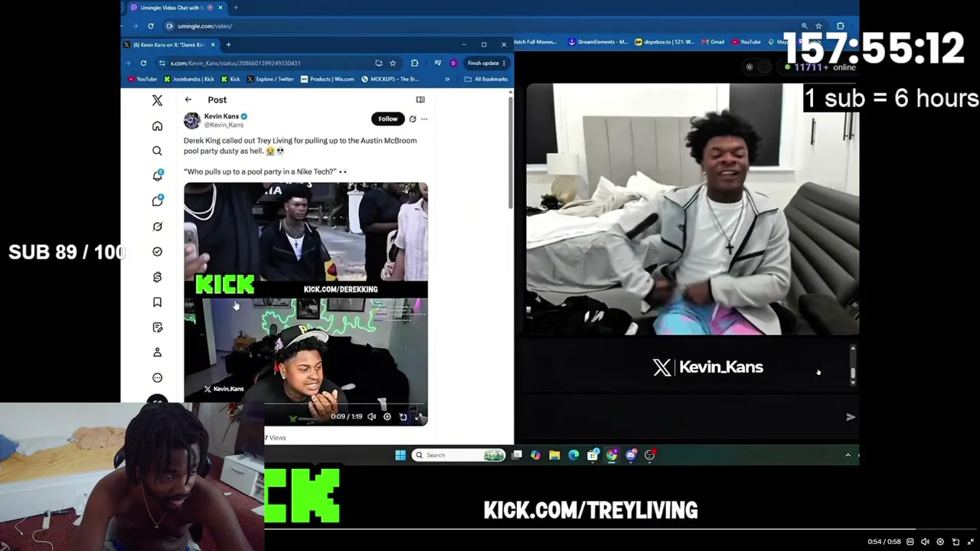Open the Products Wix.com bookmark

click(x=328, y=79)
